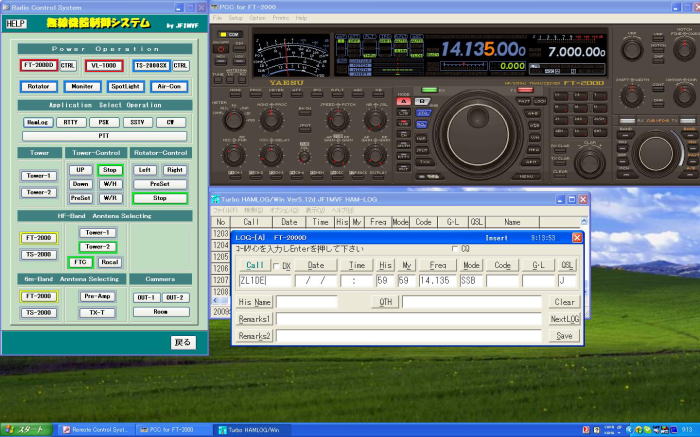Click Pre-Amp in 6m-Band Antenna Selecting
The image size is (700, 437).
pos(97,296)
